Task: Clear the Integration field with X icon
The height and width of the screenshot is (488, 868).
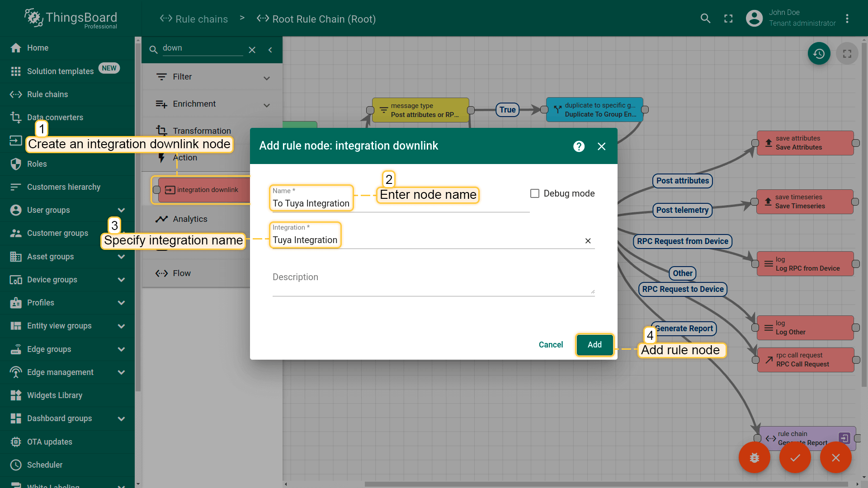Action: click(x=588, y=241)
